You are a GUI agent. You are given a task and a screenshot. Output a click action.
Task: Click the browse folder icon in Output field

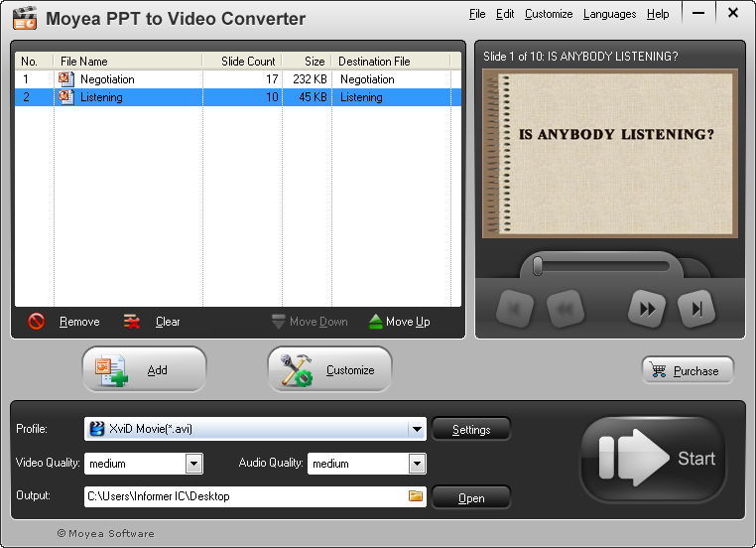[415, 496]
